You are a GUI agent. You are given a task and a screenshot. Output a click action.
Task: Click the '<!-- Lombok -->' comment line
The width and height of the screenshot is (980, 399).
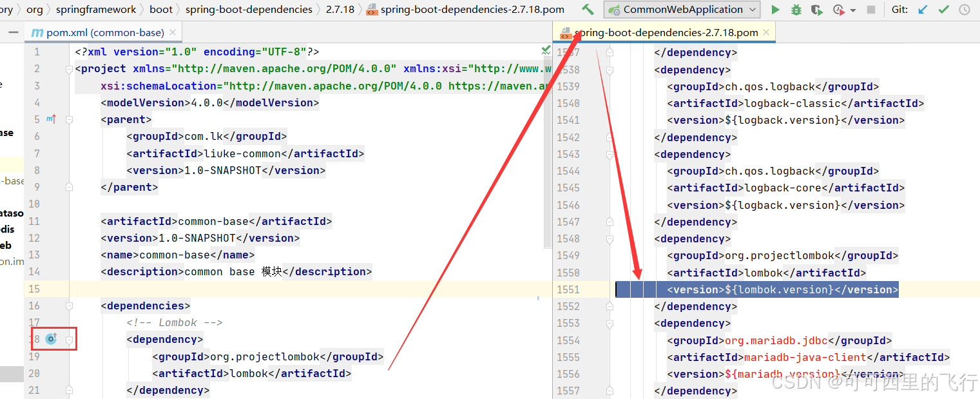tap(175, 322)
